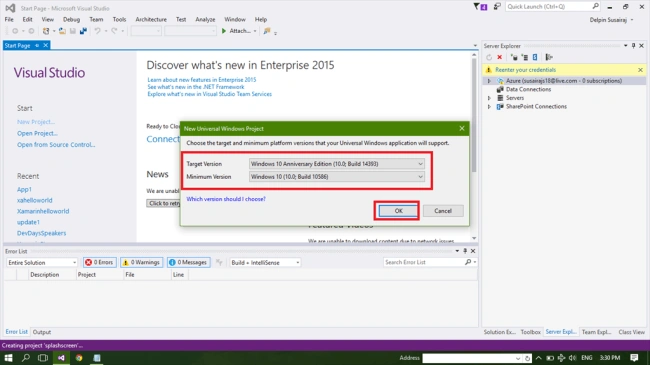Click the Navigate Backward toolbar icon
This screenshot has width=650, height=365.
click(15, 31)
